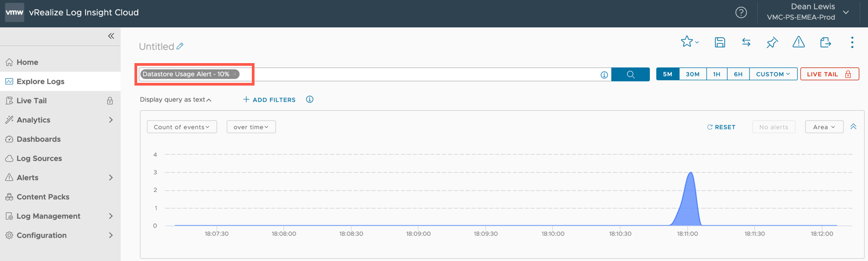Open Content Packs in sidebar
Screen dimensions: 868x261
click(x=60, y=197)
